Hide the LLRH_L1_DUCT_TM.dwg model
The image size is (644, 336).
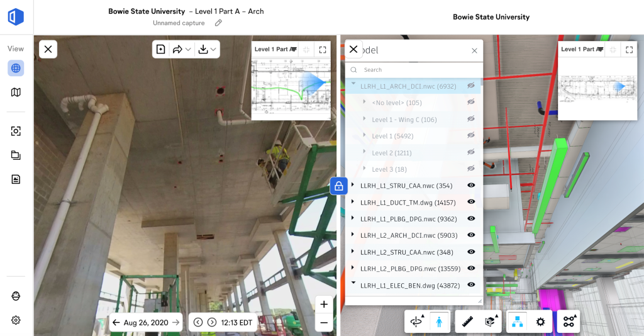[470, 202]
